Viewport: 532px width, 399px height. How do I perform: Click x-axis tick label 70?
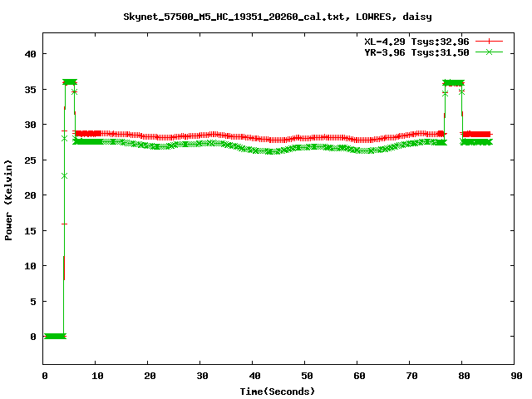coord(411,376)
